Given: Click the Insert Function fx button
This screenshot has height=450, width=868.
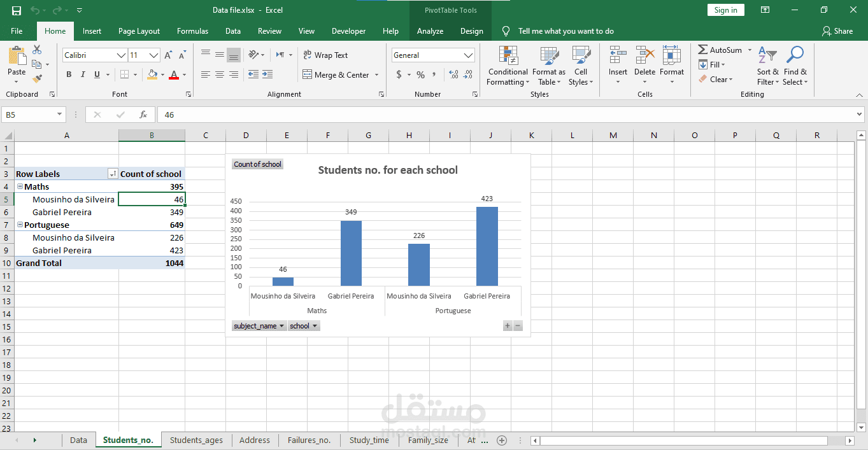Looking at the screenshot, I should click(143, 115).
